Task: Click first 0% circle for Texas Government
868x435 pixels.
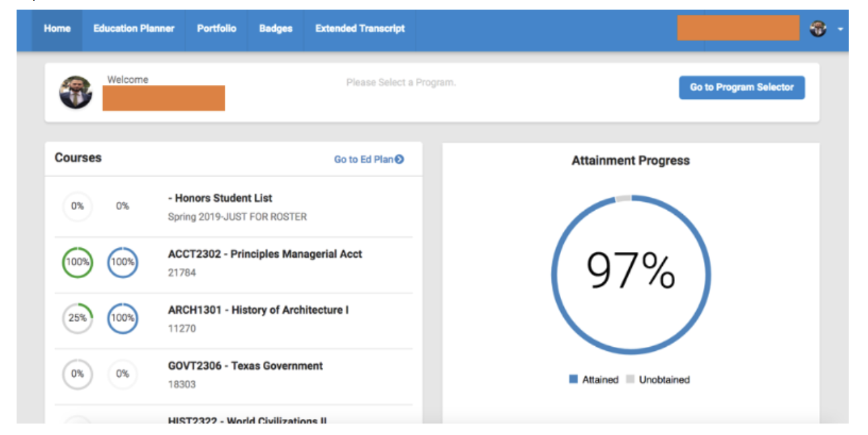Action: 77,374
